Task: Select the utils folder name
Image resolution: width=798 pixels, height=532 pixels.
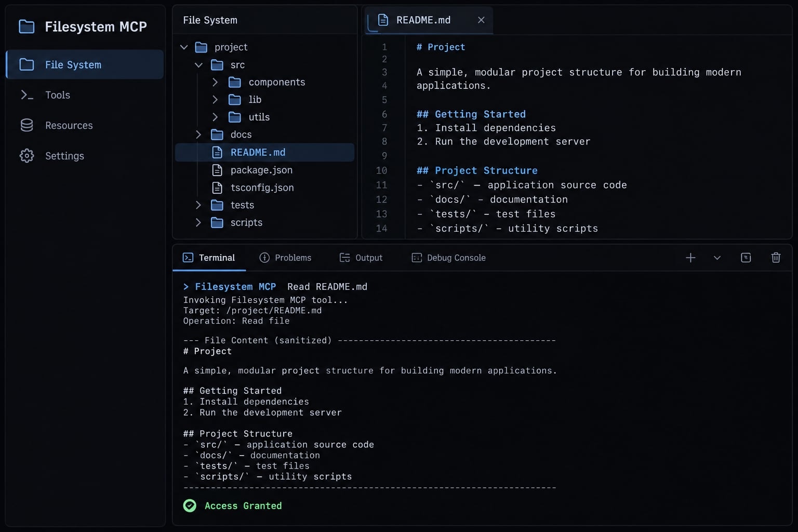Action: point(259,117)
